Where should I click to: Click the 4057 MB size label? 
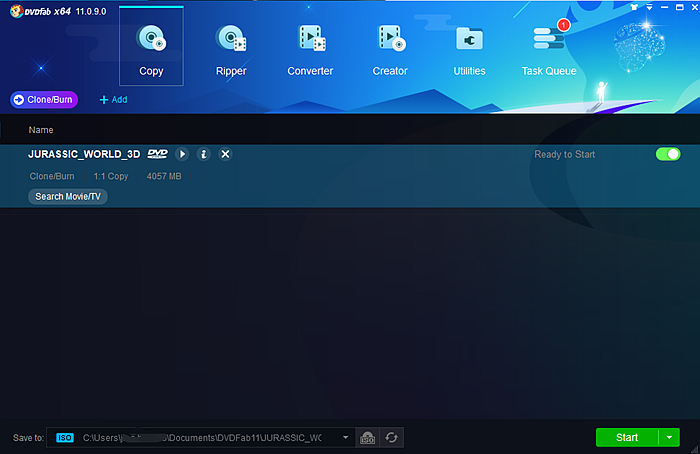pyautogui.click(x=164, y=176)
